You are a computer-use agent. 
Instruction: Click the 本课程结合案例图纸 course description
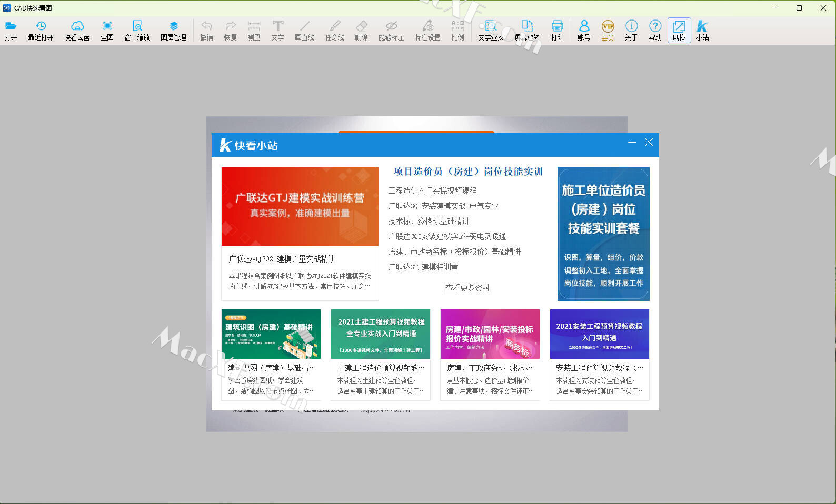click(x=300, y=281)
